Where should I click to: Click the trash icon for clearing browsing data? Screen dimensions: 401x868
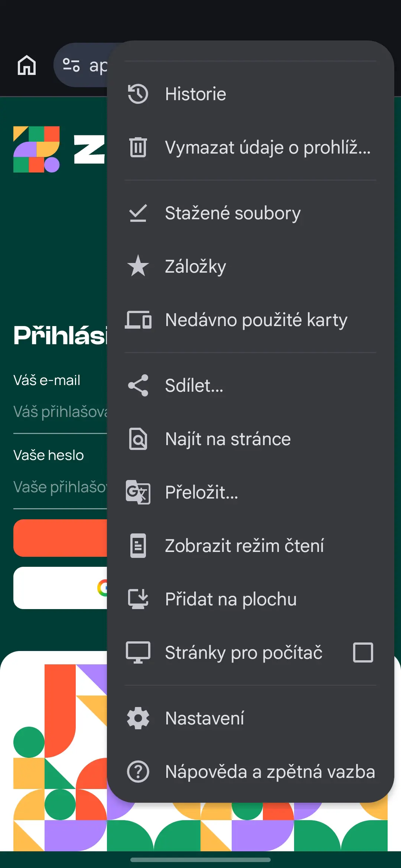click(138, 147)
